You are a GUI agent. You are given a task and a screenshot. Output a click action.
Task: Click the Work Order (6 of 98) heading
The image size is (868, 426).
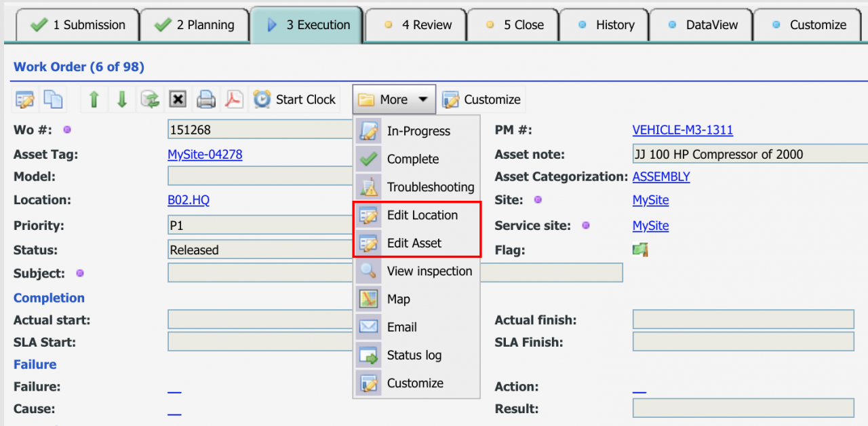tap(79, 66)
